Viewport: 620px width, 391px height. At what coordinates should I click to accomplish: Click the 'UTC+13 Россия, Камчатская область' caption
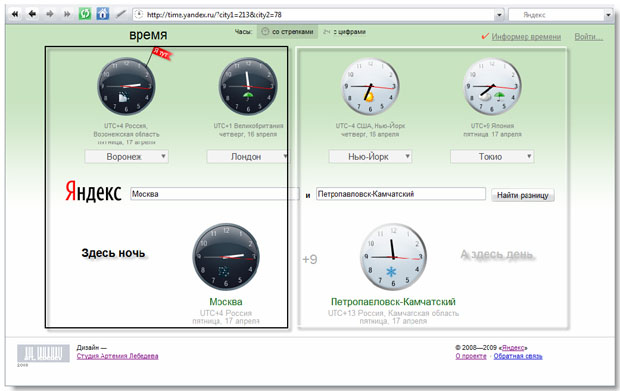(393, 313)
